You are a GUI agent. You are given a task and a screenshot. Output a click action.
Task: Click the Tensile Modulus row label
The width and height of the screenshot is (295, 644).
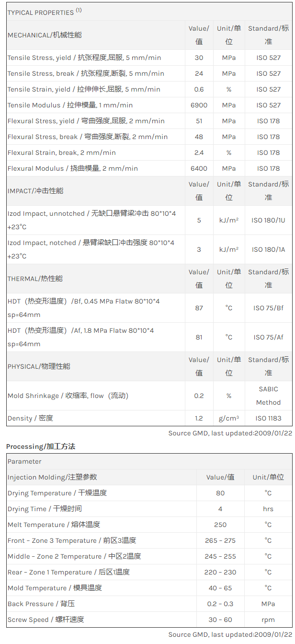70,105
